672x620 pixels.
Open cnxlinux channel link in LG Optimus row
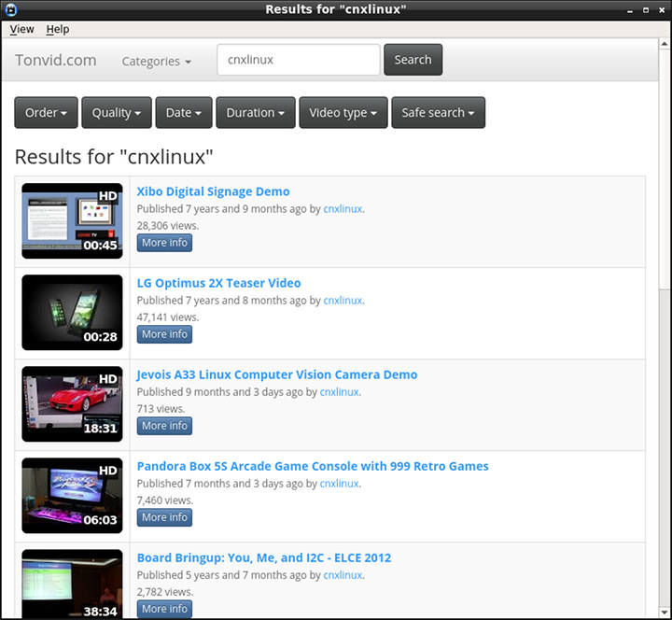click(343, 301)
